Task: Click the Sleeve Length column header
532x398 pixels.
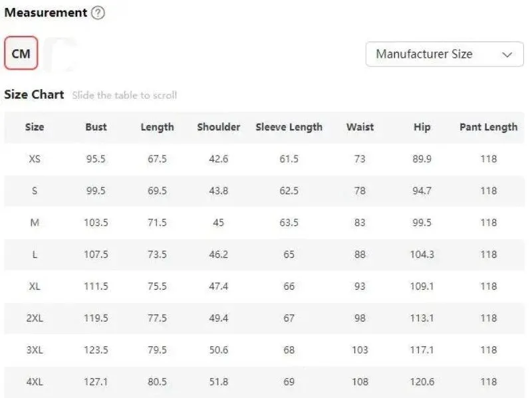Action: point(289,127)
